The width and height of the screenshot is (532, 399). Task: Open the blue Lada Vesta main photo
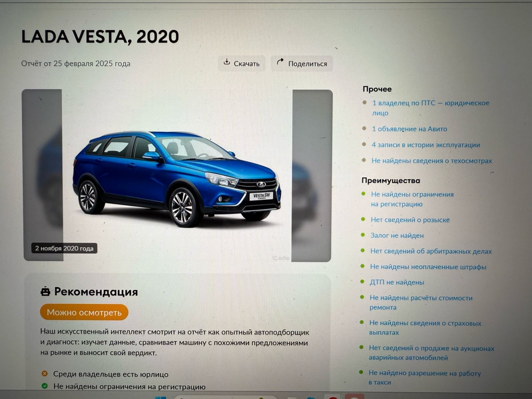click(x=178, y=176)
